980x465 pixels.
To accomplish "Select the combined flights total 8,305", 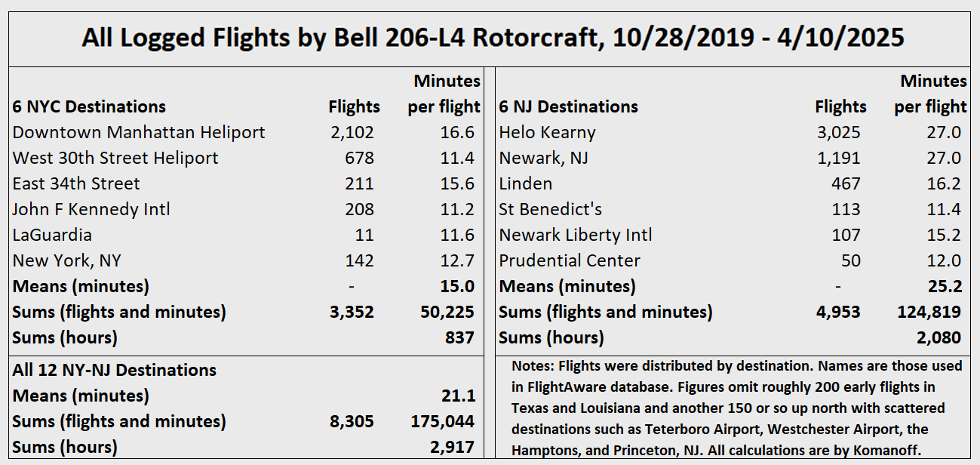I will (x=351, y=422).
